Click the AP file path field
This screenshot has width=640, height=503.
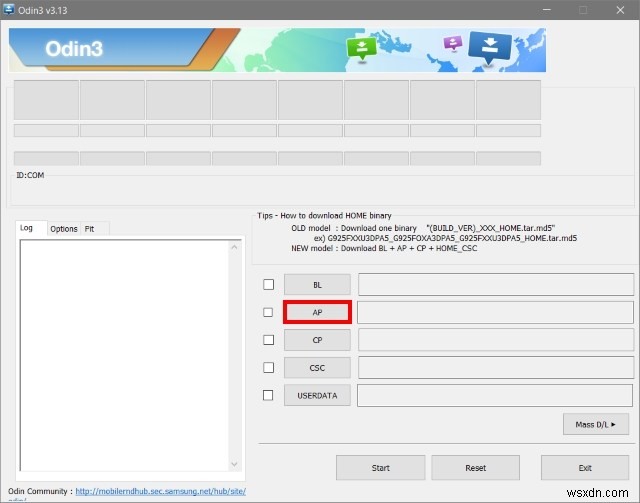click(496, 312)
